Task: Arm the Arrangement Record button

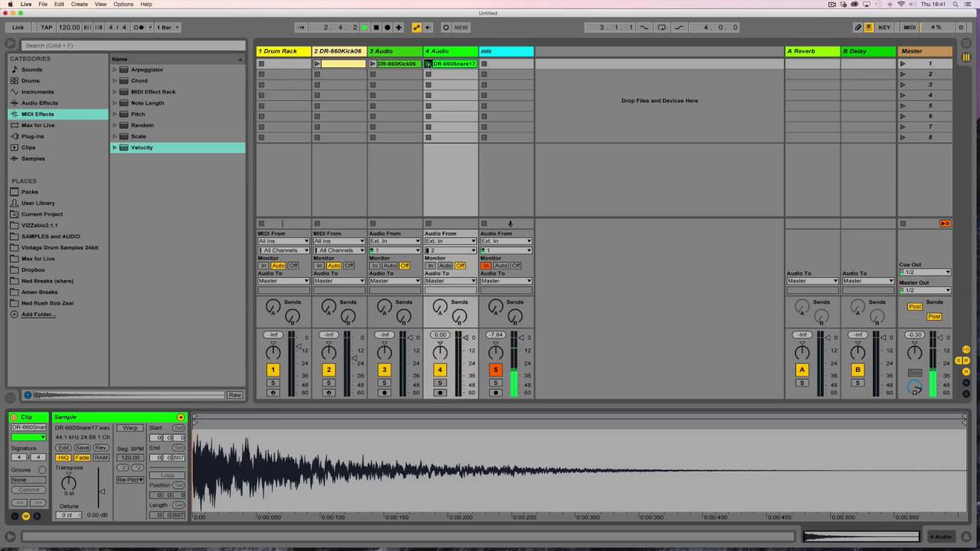Action: click(x=387, y=28)
